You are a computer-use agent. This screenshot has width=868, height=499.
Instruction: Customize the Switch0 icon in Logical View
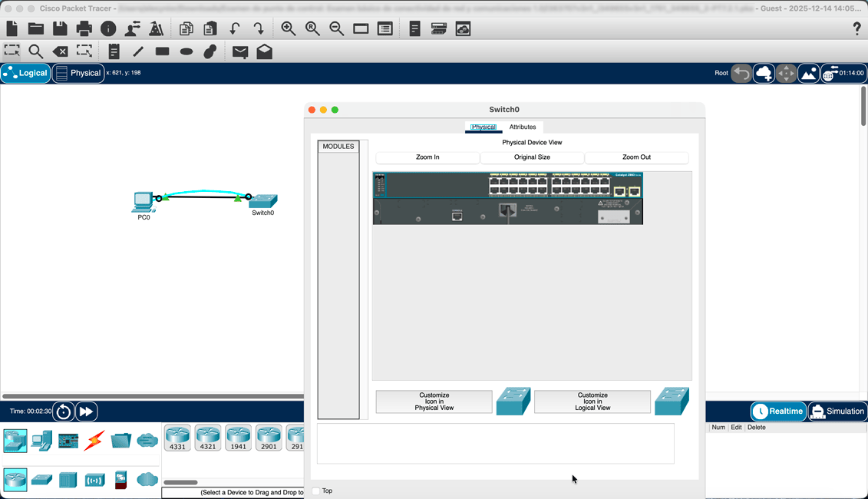tap(592, 401)
